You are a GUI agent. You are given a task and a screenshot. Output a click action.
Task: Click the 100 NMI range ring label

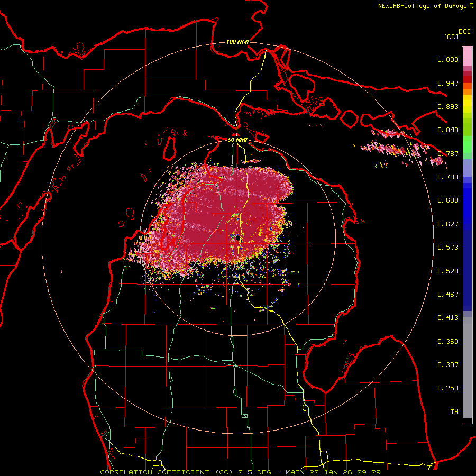pos(237,42)
